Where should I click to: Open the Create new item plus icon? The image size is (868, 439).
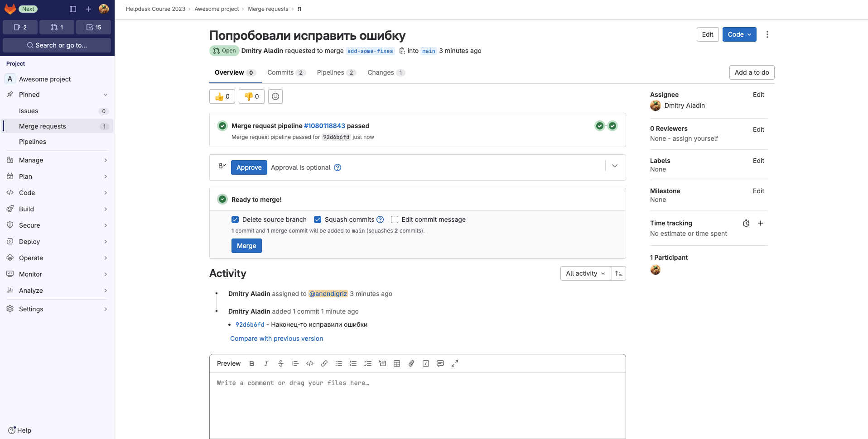point(88,9)
